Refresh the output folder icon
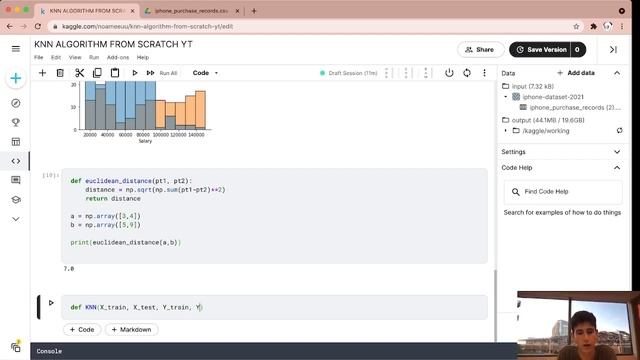This screenshot has height=360, width=640. (619, 131)
